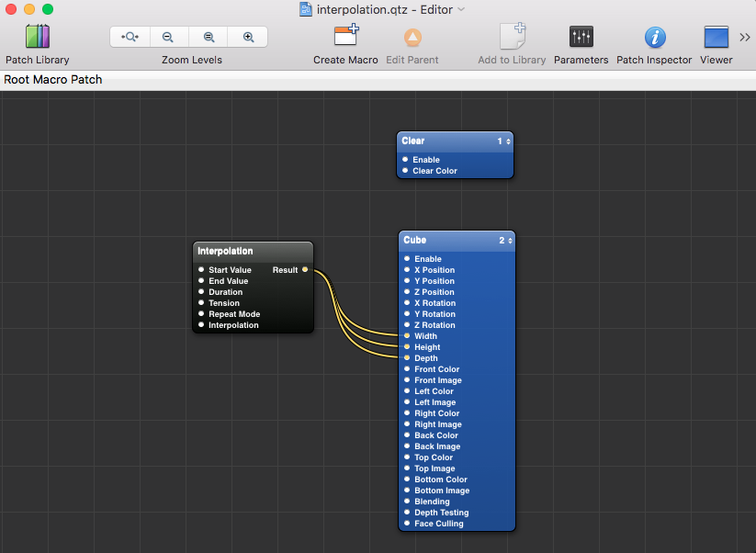Viewport: 756px width, 553px height.
Task: Click the Right Image port
Action: [x=407, y=423]
